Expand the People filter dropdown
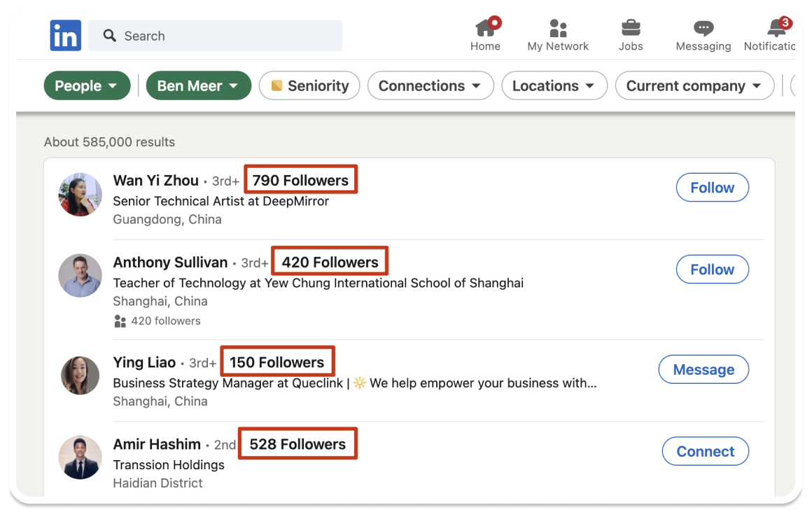 click(x=87, y=86)
